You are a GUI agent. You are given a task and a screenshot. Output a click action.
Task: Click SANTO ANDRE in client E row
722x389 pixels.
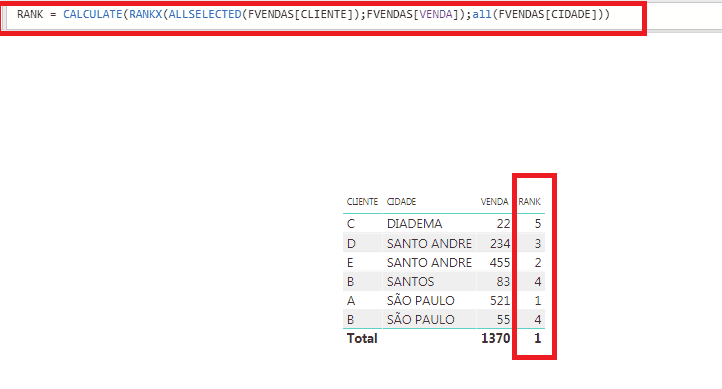tap(429, 263)
